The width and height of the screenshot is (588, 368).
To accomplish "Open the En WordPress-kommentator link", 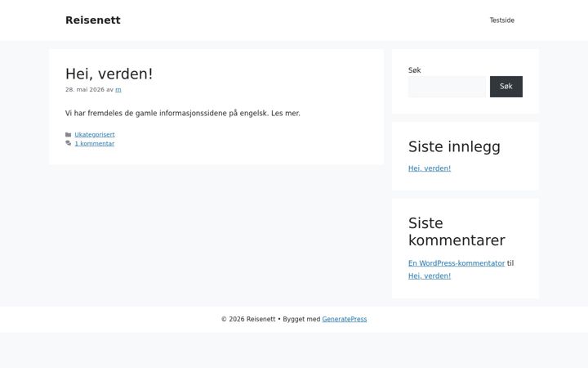I will 457,263.
